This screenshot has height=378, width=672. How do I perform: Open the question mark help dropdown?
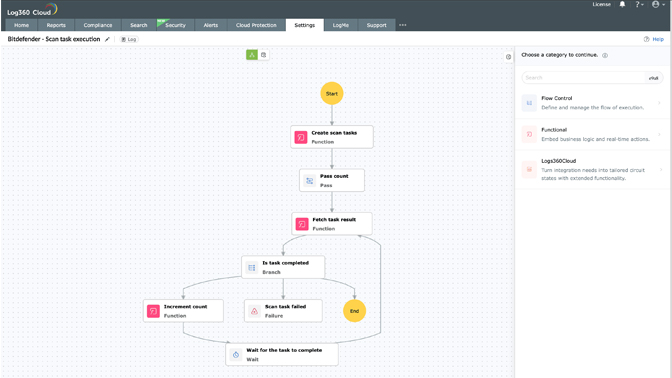click(x=639, y=4)
